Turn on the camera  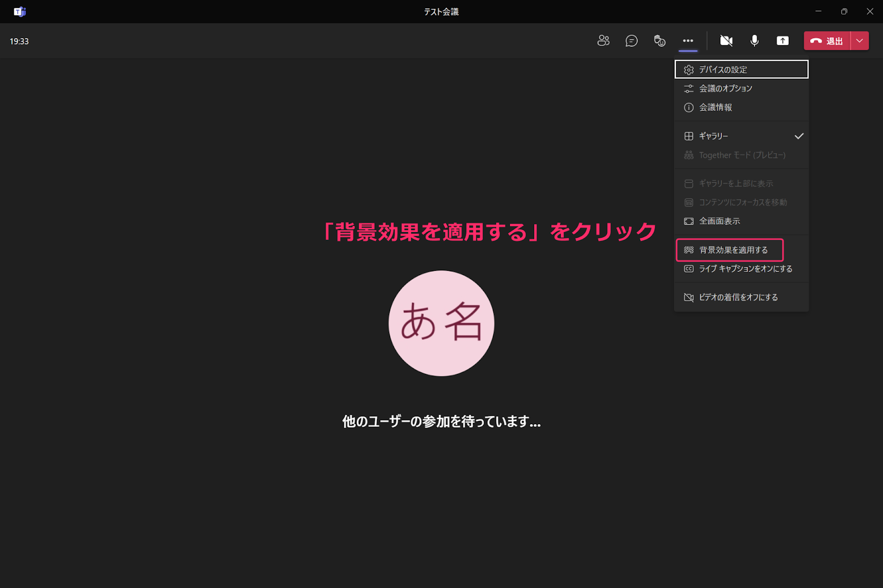[x=726, y=41]
